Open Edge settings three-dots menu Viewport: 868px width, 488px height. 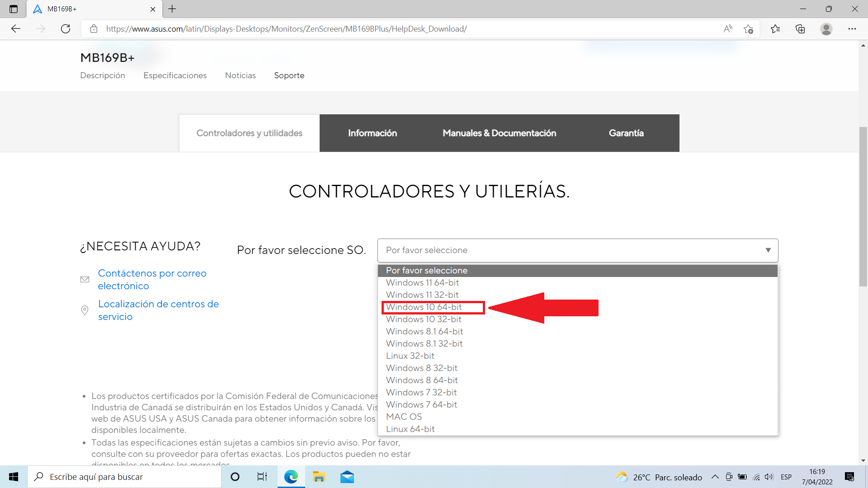point(852,29)
